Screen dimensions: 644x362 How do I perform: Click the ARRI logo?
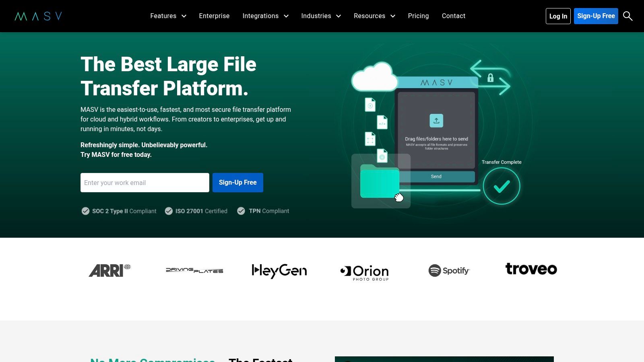point(110,271)
